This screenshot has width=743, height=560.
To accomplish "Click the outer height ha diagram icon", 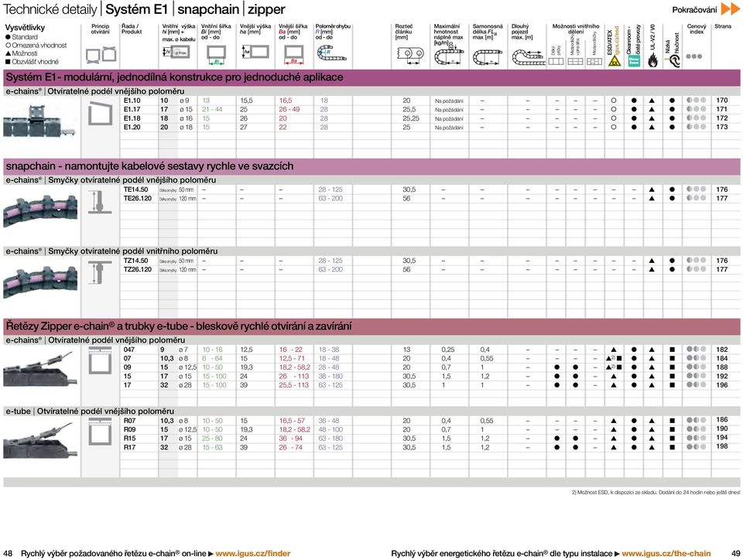I will 255,52.
